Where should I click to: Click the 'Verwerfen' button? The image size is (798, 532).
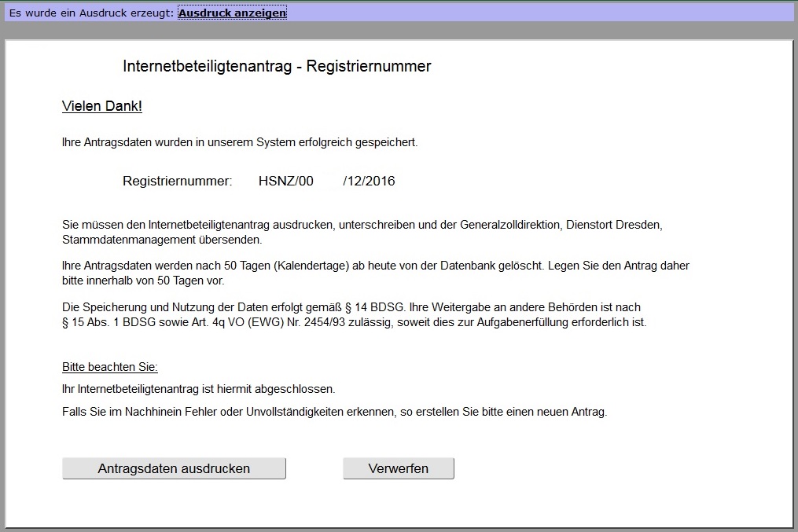pos(399,468)
